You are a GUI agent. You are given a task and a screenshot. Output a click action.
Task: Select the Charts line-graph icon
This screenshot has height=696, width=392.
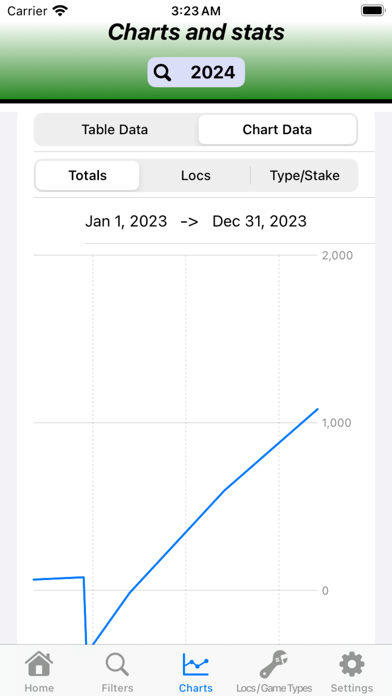196,664
